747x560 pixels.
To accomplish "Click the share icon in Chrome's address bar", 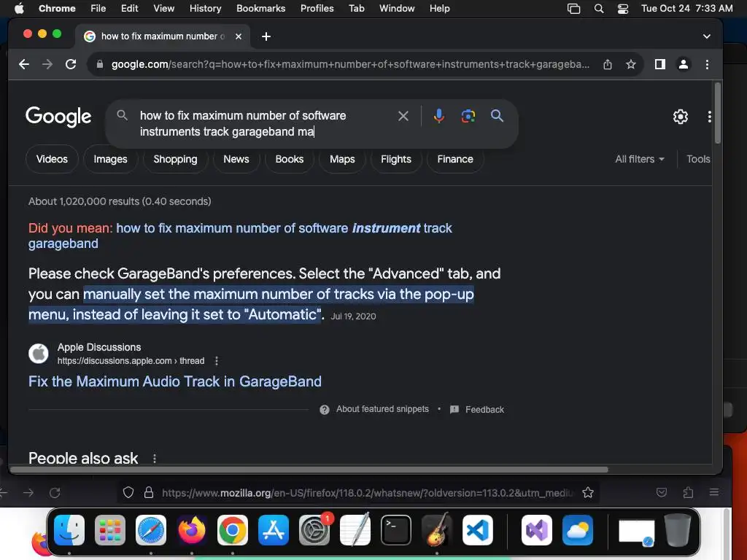I will coord(608,64).
